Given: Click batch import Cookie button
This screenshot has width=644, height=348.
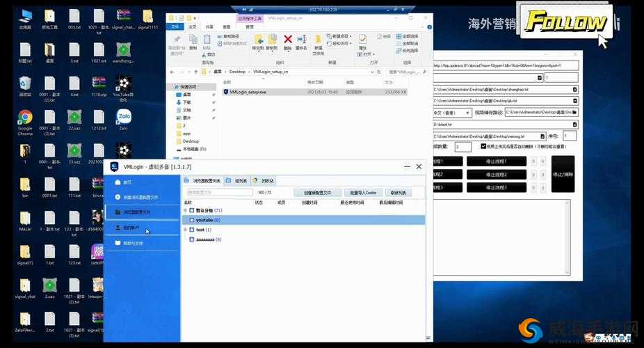Looking at the screenshot, I should [x=362, y=193].
